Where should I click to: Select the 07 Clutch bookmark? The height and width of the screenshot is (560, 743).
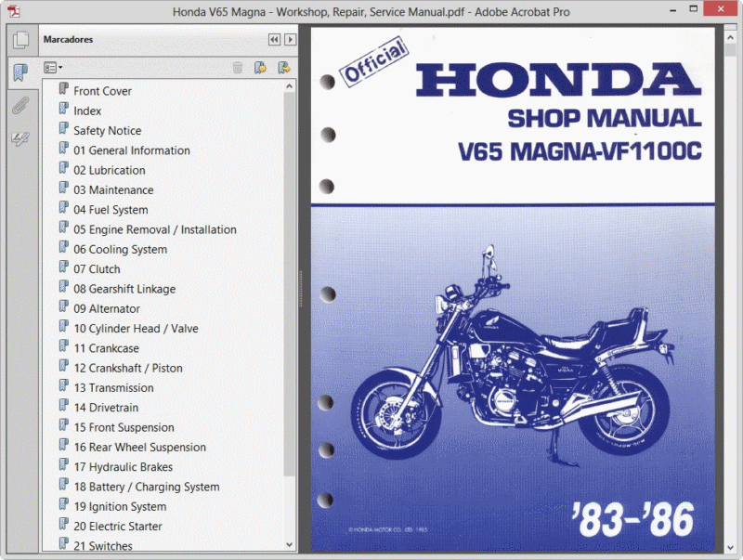pos(97,269)
